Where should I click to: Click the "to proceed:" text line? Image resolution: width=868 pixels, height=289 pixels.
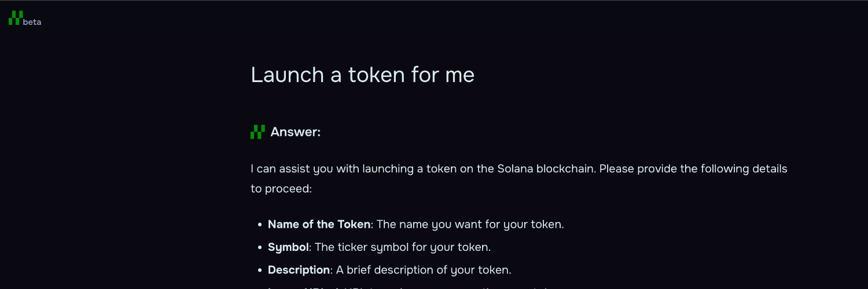click(x=281, y=188)
